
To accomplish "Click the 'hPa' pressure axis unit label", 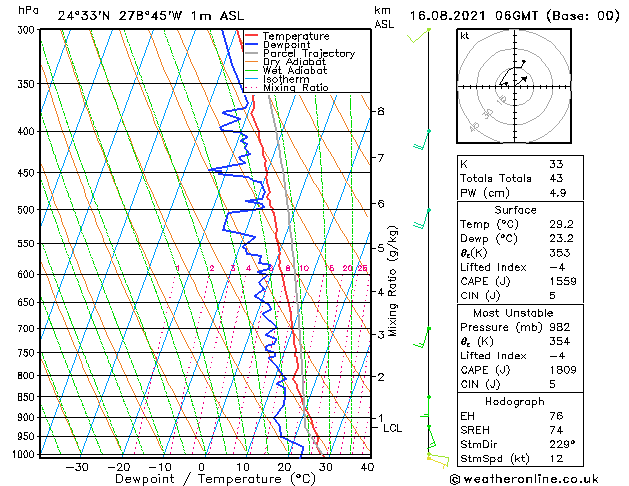I will [28, 10].
